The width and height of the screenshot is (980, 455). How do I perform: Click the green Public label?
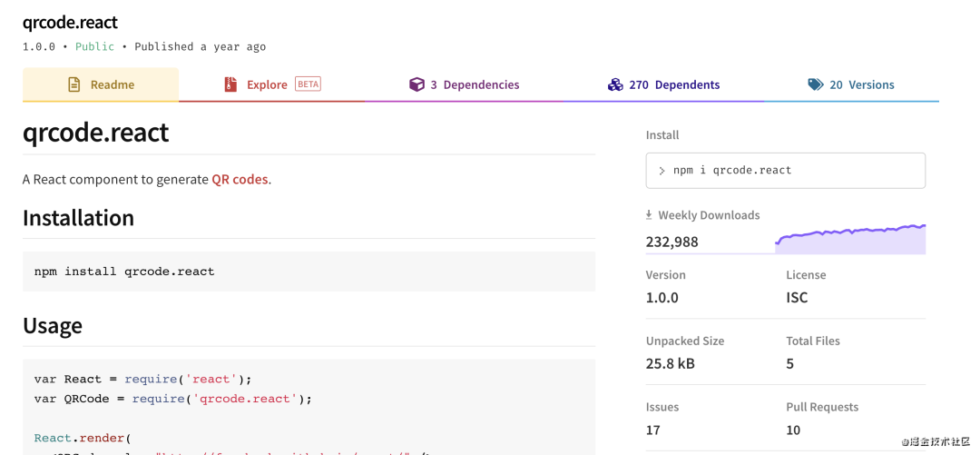94,46
